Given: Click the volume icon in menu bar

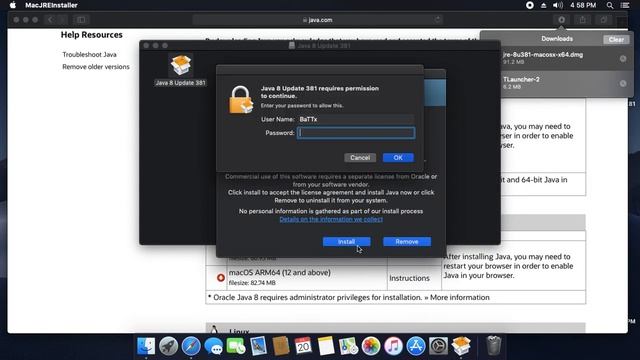Looking at the screenshot, I should 558,5.
